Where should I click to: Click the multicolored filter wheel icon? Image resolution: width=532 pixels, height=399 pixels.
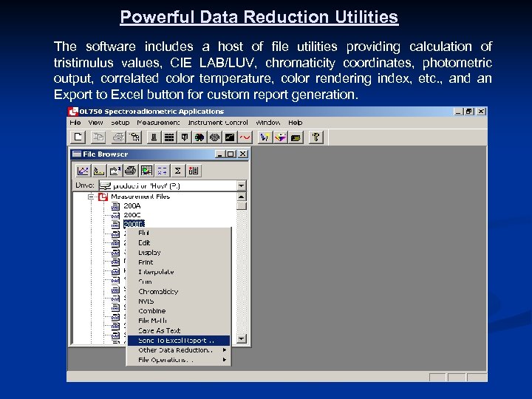tap(199, 137)
